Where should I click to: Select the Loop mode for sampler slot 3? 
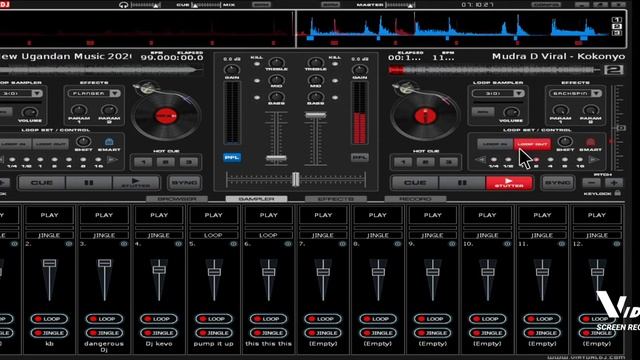click(104, 319)
